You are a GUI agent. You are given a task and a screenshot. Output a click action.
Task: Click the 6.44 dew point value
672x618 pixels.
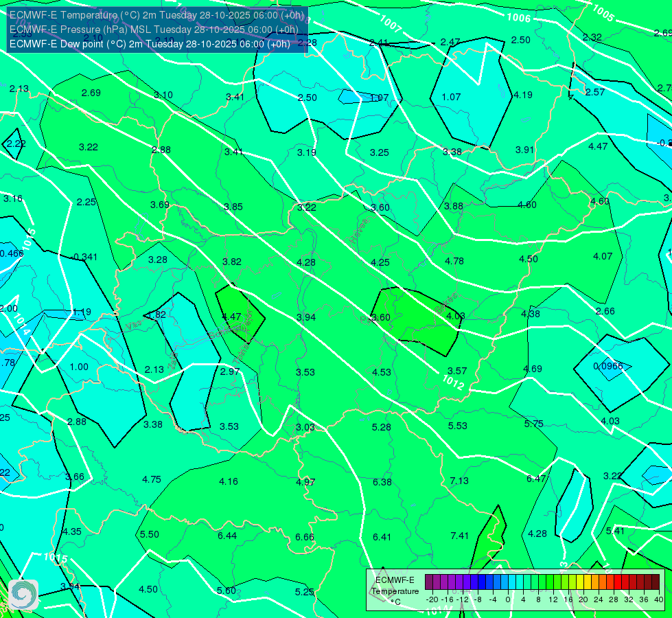pos(227,536)
